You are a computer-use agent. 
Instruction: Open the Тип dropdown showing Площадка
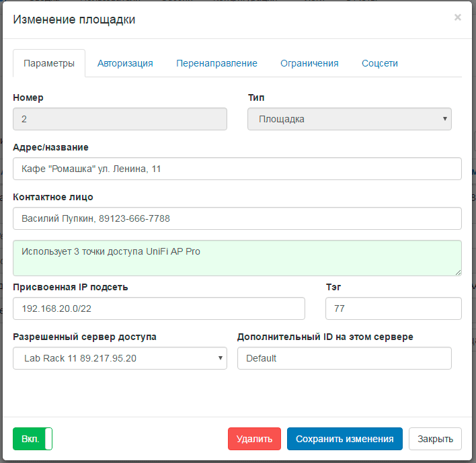(350, 119)
